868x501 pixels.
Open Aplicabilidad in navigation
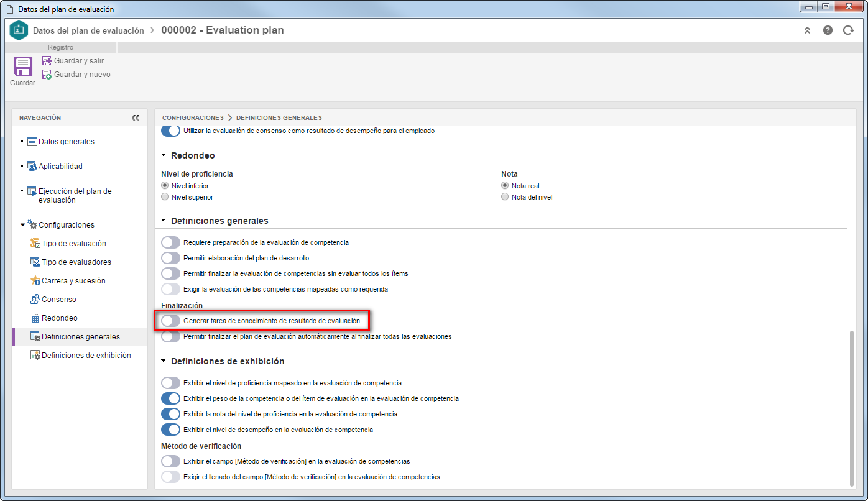coord(60,167)
